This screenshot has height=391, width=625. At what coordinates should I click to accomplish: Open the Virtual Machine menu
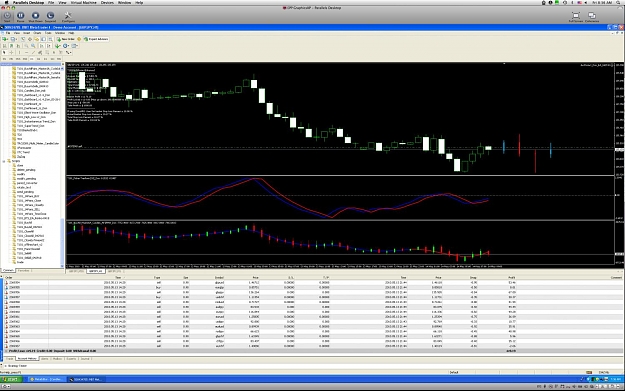(83, 2)
